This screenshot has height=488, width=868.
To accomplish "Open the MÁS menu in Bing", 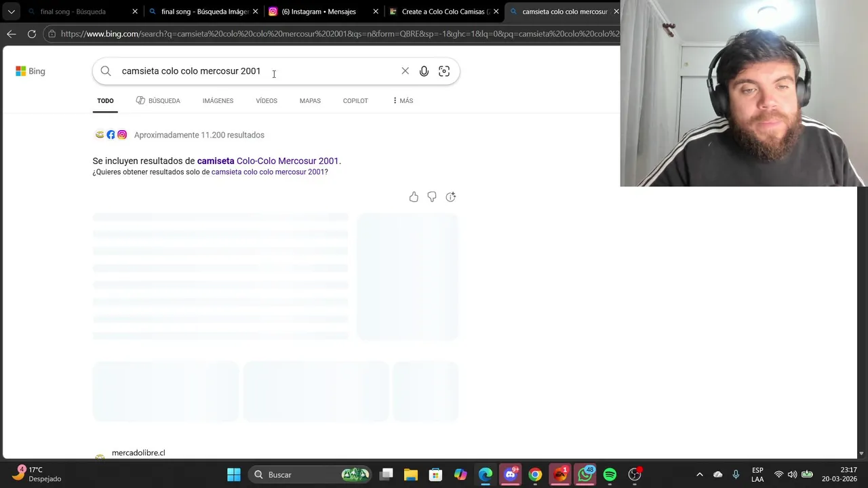I will point(402,101).
